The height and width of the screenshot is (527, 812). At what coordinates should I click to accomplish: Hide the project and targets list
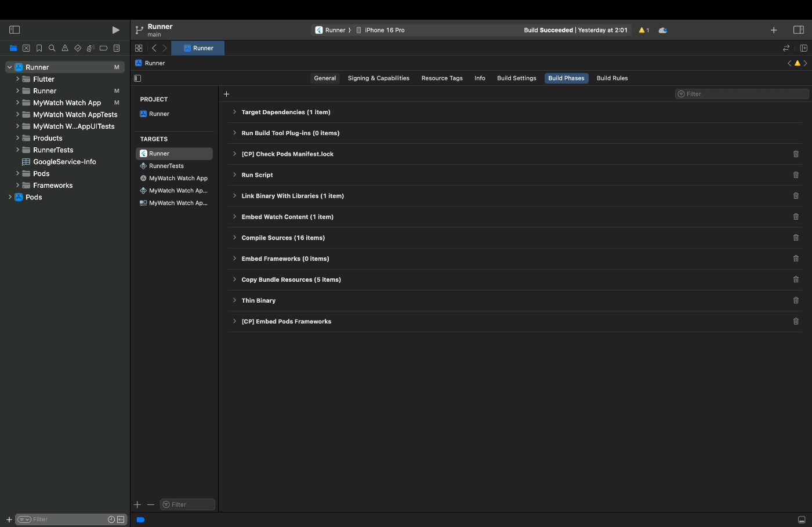tap(137, 78)
